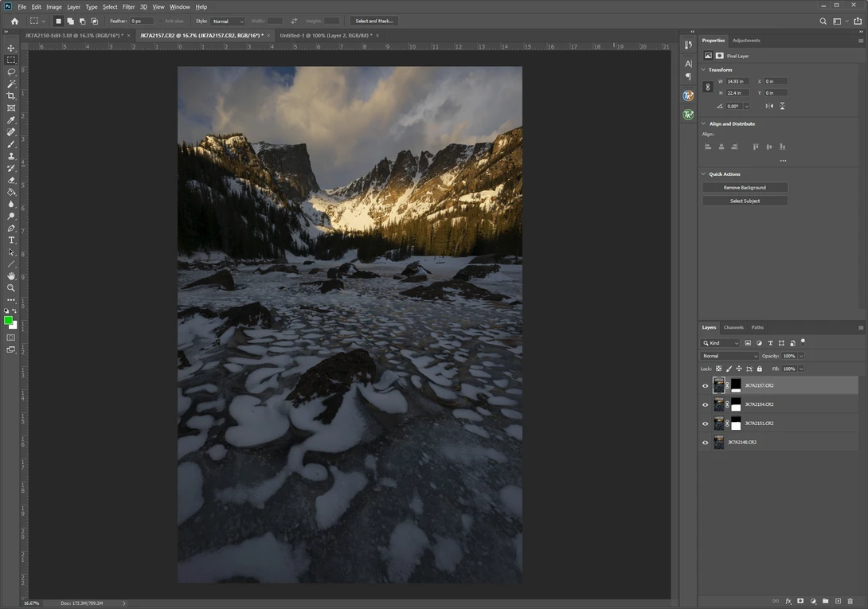Hide the JK7A2157.CR2 layer
This screenshot has height=609, width=868.
pos(706,386)
